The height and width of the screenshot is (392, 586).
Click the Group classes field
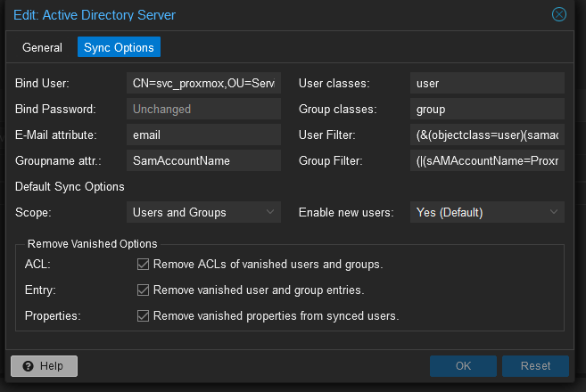(x=487, y=109)
